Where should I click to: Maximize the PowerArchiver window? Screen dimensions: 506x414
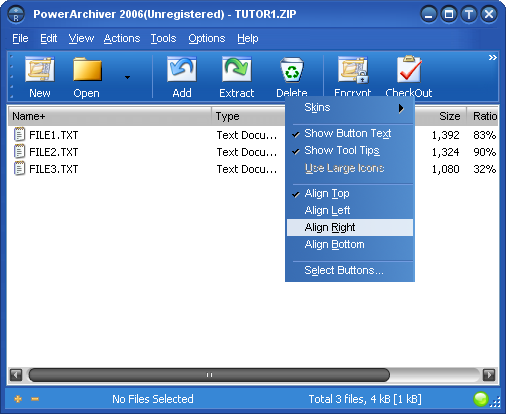pyautogui.click(x=449, y=14)
